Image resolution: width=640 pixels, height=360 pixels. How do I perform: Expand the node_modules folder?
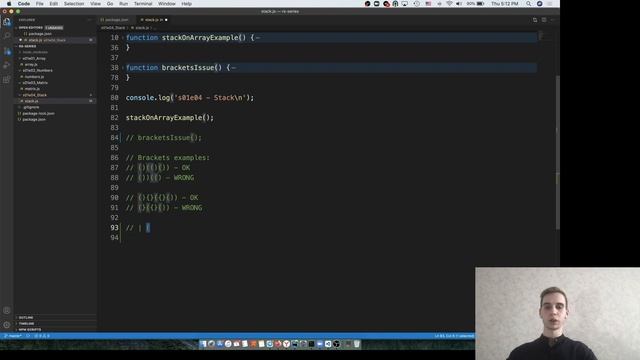35,52
